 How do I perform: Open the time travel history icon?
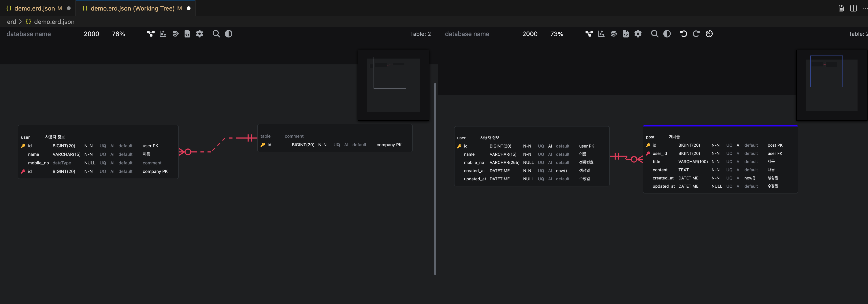tap(709, 34)
